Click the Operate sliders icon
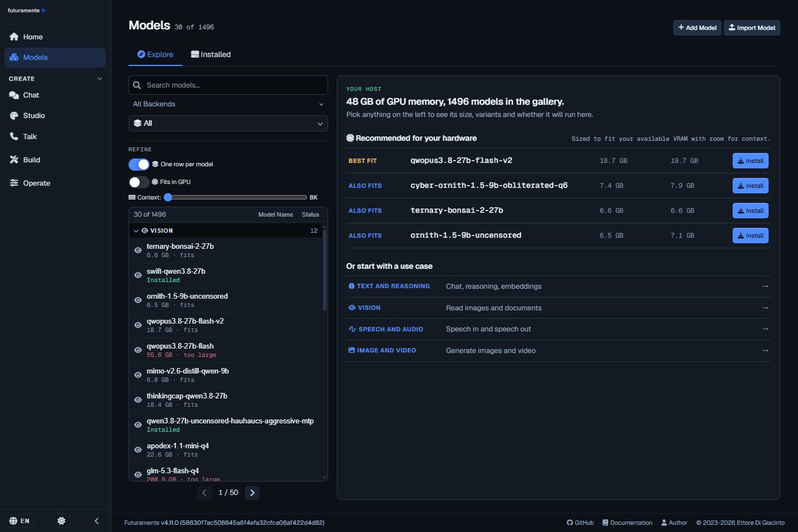This screenshot has height=532, width=798. tap(14, 183)
